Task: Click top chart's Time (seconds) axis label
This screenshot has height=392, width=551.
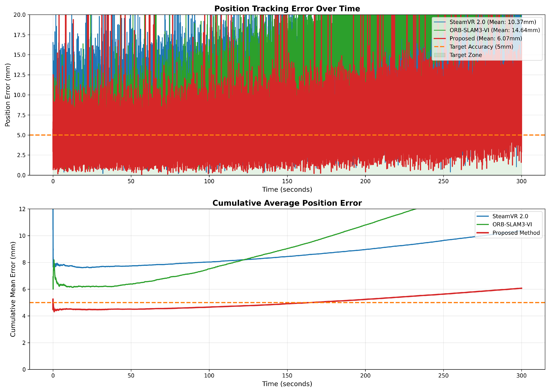Action: click(287, 189)
